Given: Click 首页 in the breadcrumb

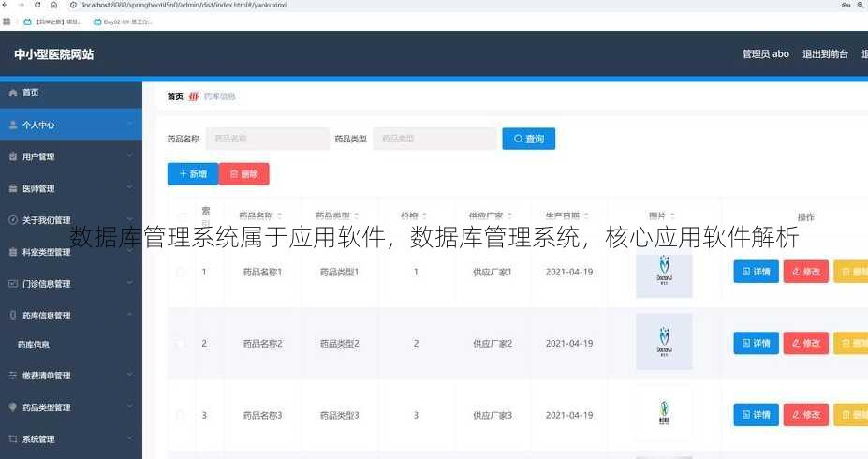Looking at the screenshot, I should tap(175, 96).
